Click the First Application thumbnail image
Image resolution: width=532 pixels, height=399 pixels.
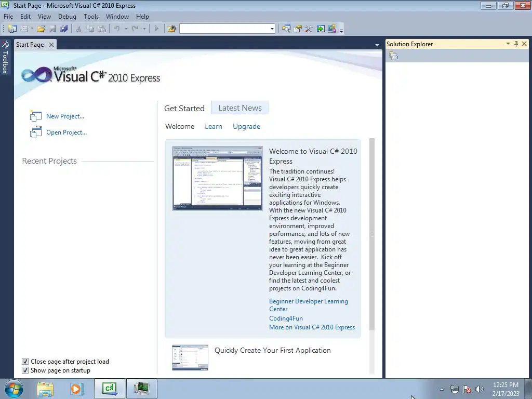coord(190,357)
